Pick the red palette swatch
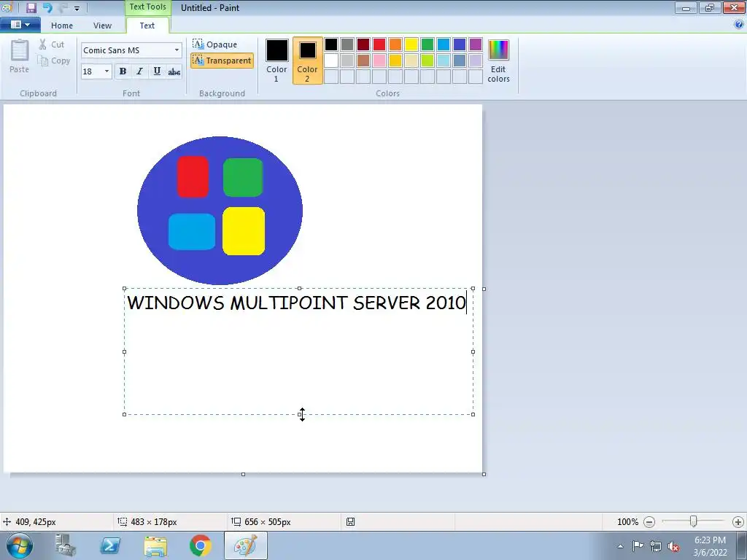 (x=379, y=44)
